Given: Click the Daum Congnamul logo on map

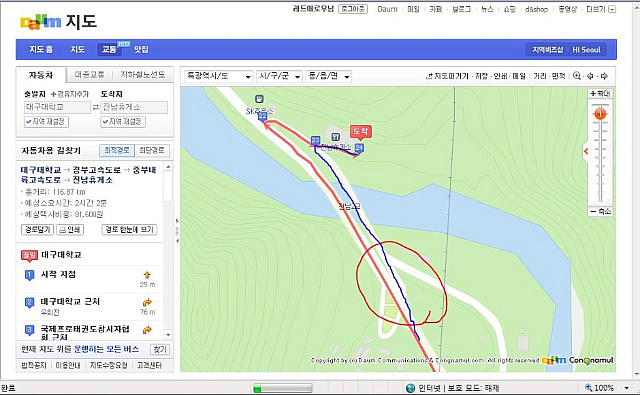Looking at the screenshot, I should click(578, 360).
